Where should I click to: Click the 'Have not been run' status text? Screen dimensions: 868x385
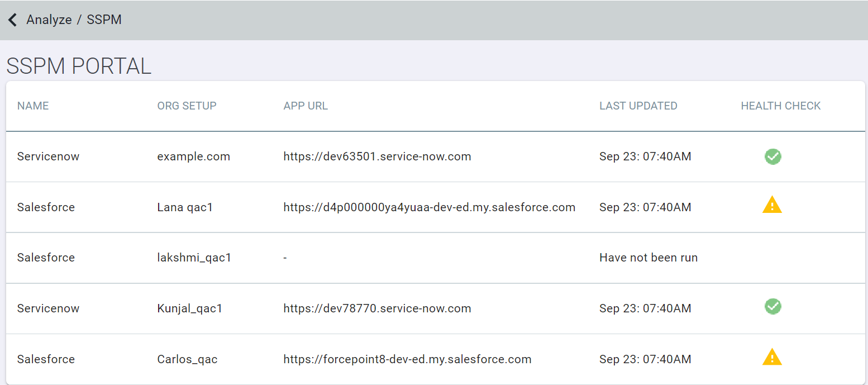[x=648, y=258]
